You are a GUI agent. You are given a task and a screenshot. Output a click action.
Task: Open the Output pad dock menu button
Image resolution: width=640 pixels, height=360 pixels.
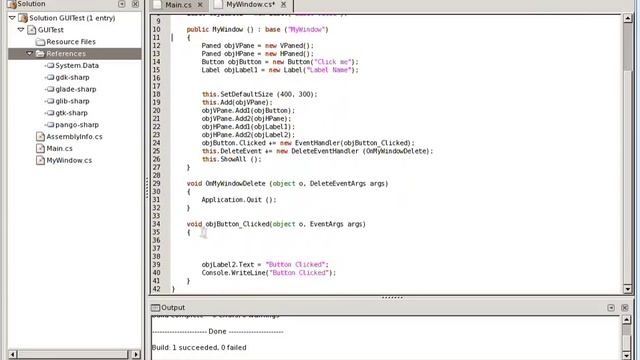pyautogui.click(x=611, y=308)
